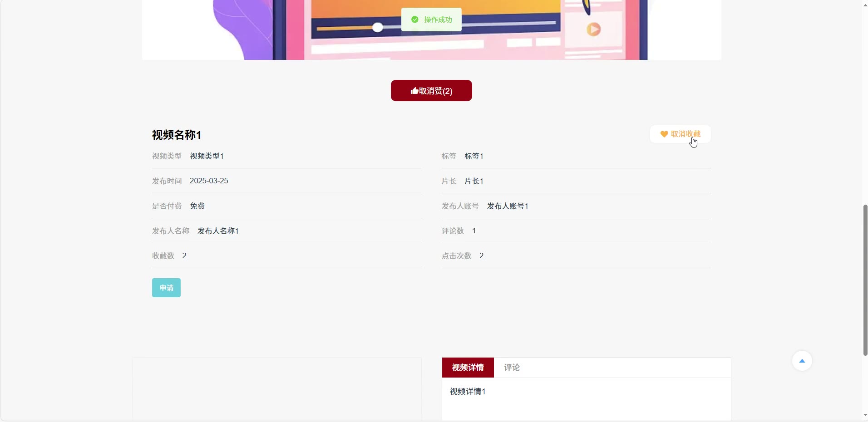Viewport: 868px width, 422px height.
Task: Click the heart icon beside 取消收藏
Action: [x=664, y=134]
